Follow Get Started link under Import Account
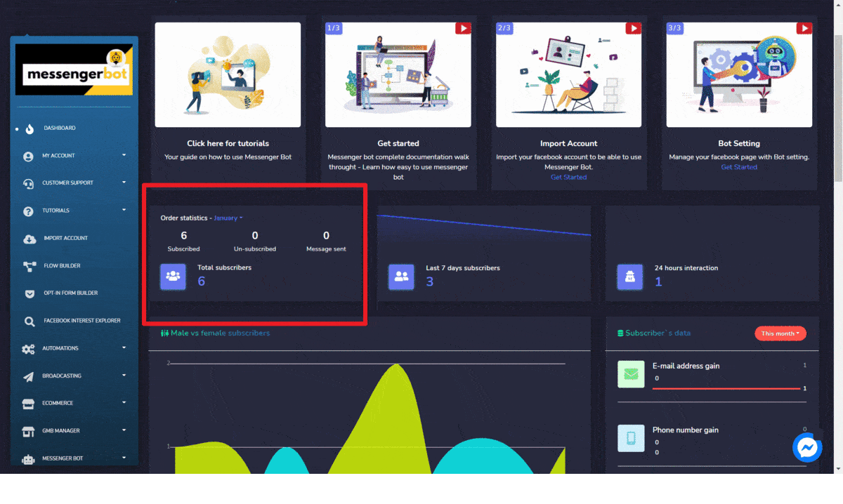 pos(568,178)
